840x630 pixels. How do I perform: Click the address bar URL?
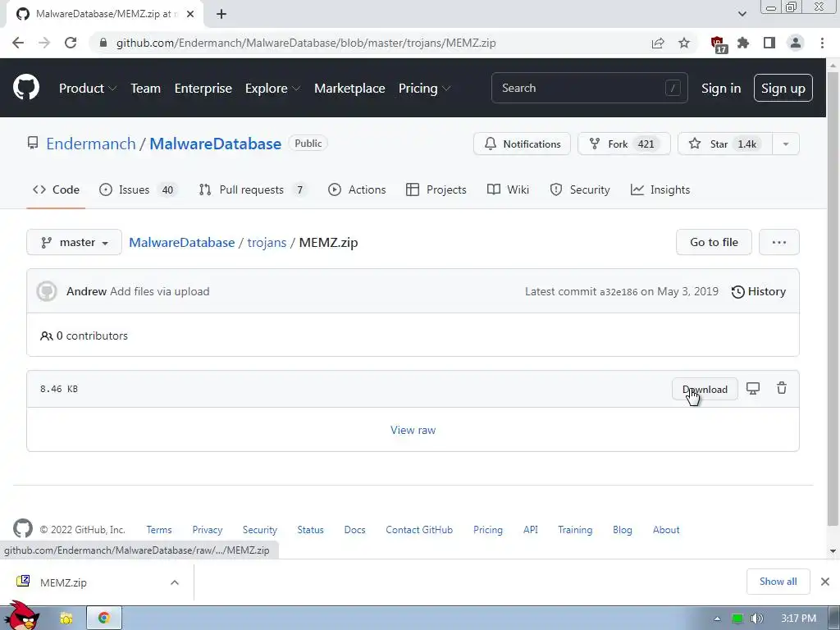coord(306,43)
